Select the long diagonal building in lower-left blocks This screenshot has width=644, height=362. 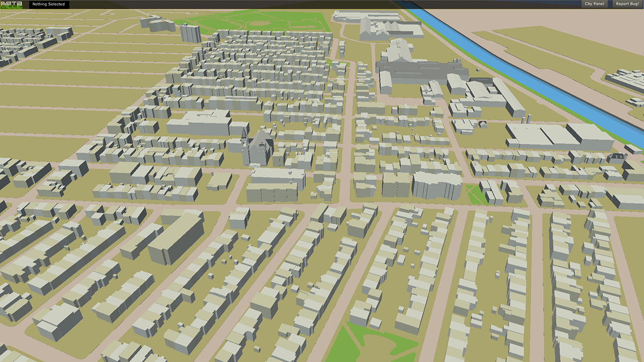click(x=176, y=237)
